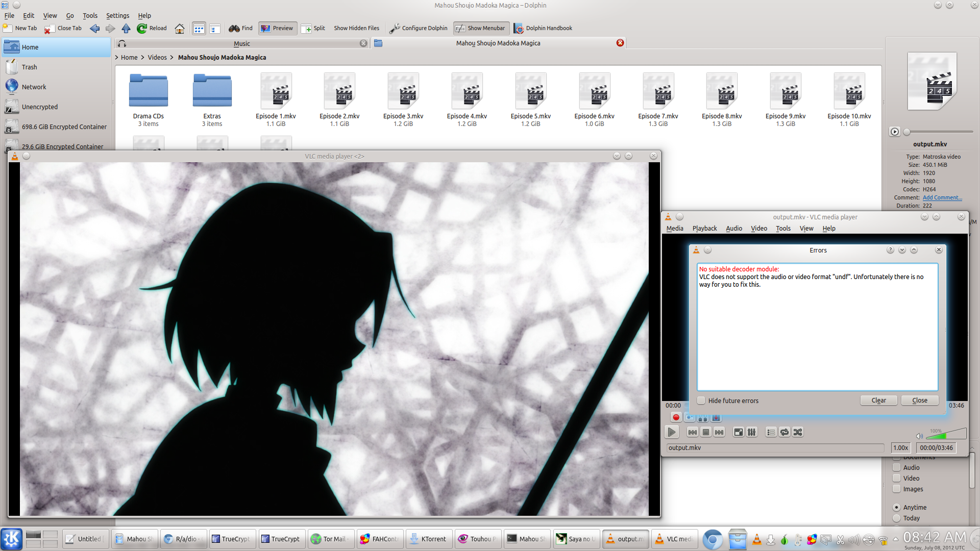Show the VLC playlist
The width and height of the screenshot is (980, 551).
coord(771,432)
